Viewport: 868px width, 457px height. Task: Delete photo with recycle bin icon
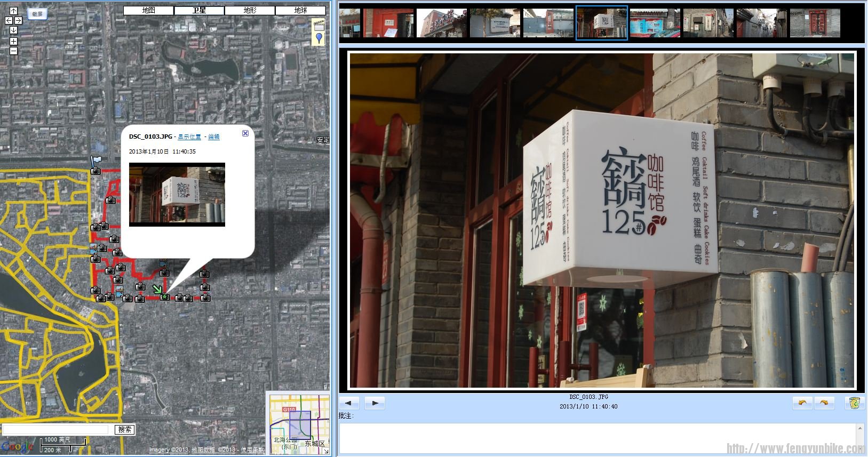(x=854, y=403)
